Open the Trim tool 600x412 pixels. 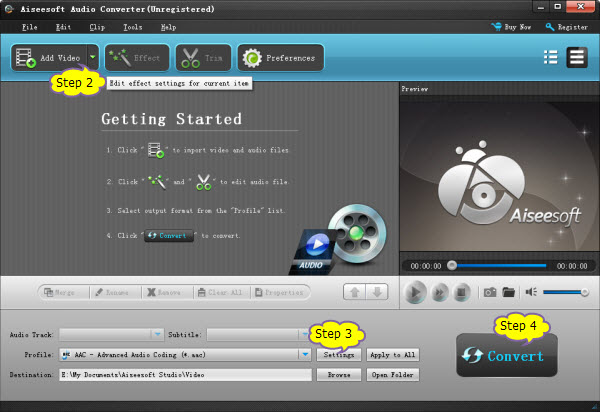pos(203,58)
